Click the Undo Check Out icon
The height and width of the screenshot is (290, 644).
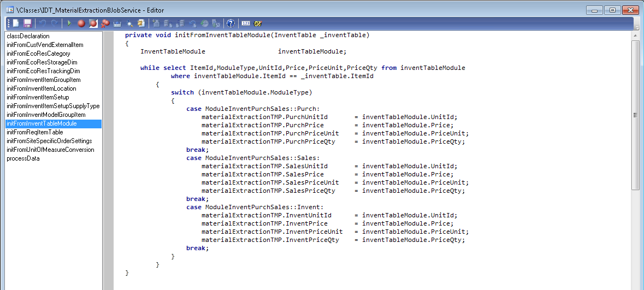coord(192,23)
